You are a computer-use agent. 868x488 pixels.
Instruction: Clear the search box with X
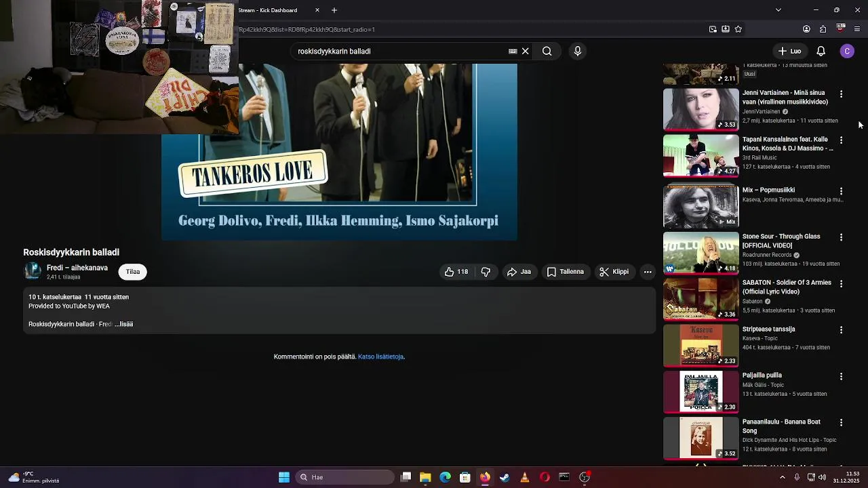coord(525,51)
